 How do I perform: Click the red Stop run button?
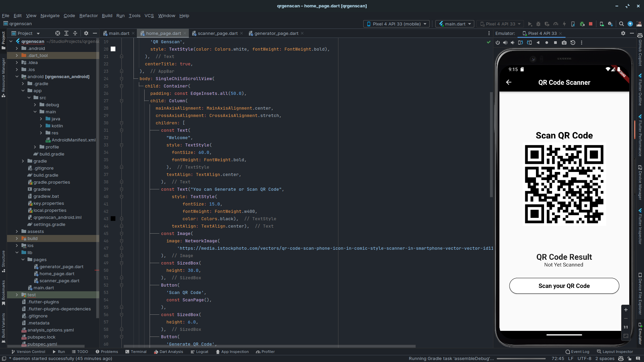pyautogui.click(x=591, y=24)
